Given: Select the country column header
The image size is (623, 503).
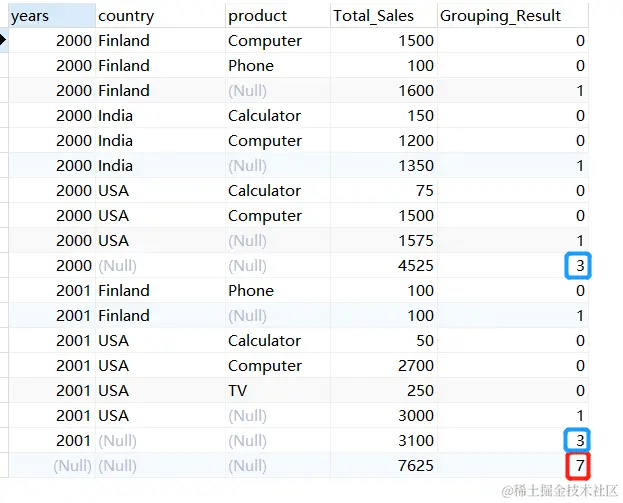Looking at the screenshot, I should pos(161,16).
